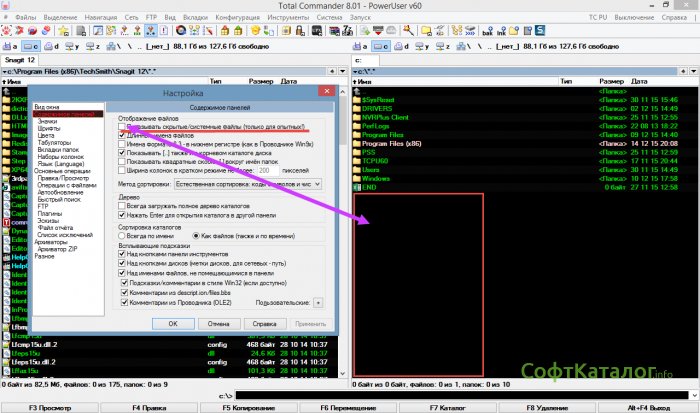Viewport: 700px width, 413px height.
Task: Open the Program Files (x86) folder
Action: [x=392, y=143]
